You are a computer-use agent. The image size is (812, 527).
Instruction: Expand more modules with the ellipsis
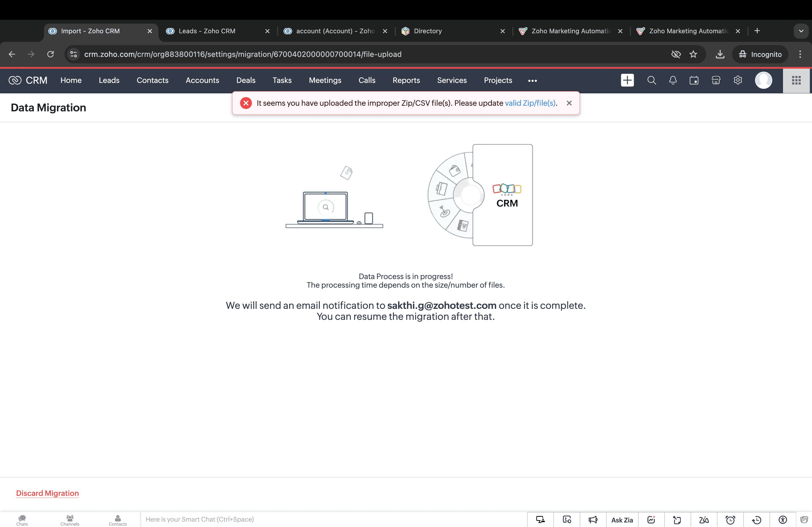click(x=532, y=81)
